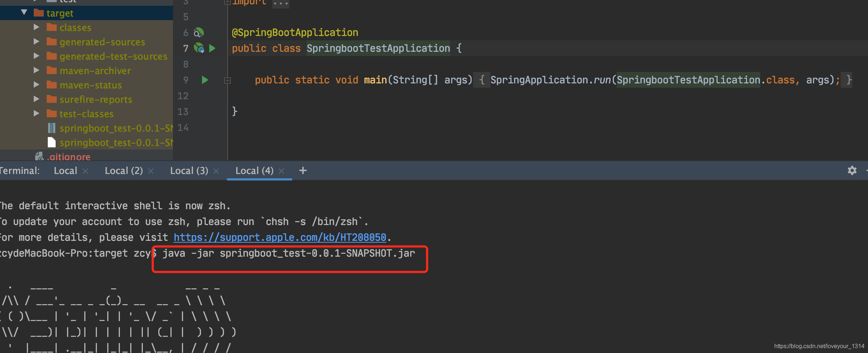Click SpringbootTestApplication class name on line 7
Image resolution: width=868 pixels, height=353 pixels.
[x=378, y=48]
